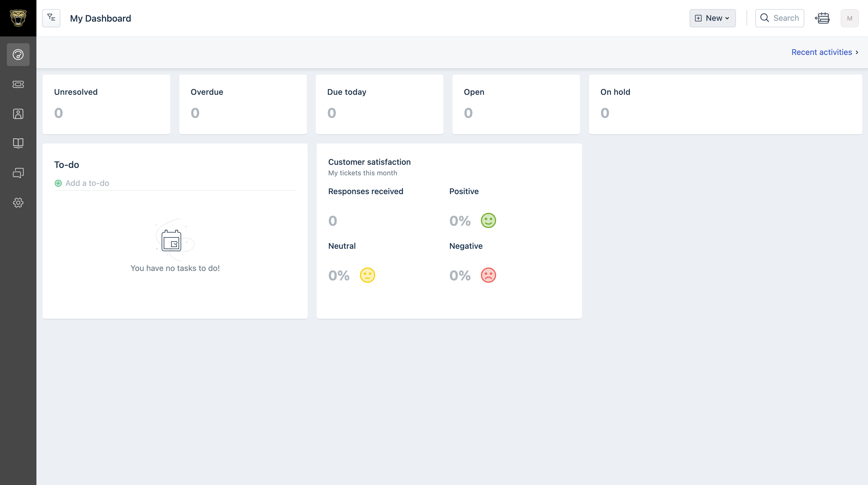
Task: Open the Dashboard gauge icon in sidebar
Action: [18, 55]
